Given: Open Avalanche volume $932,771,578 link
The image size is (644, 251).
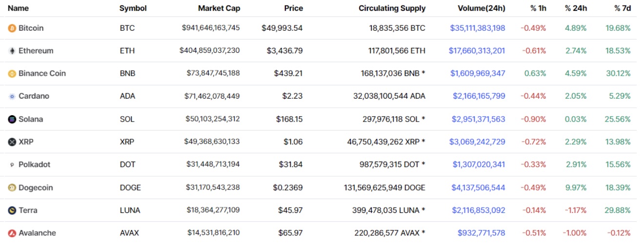Looking at the screenshot, I should [x=481, y=233].
